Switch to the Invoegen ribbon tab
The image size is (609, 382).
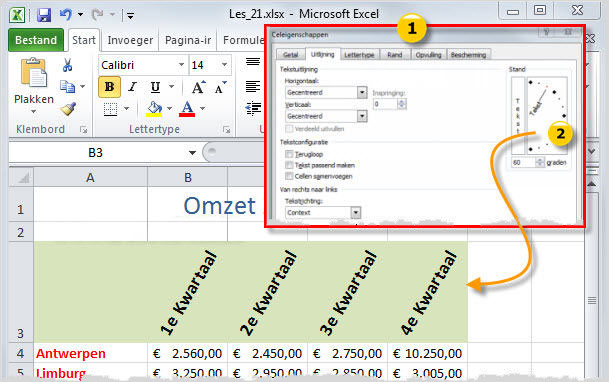click(x=130, y=40)
